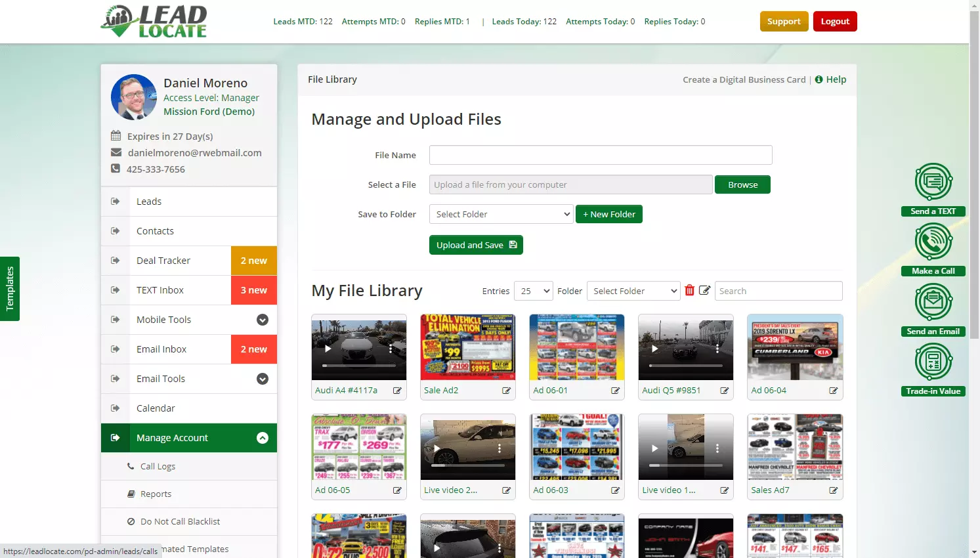Click the phone number 425-333-7656
980x558 pixels.
(156, 169)
